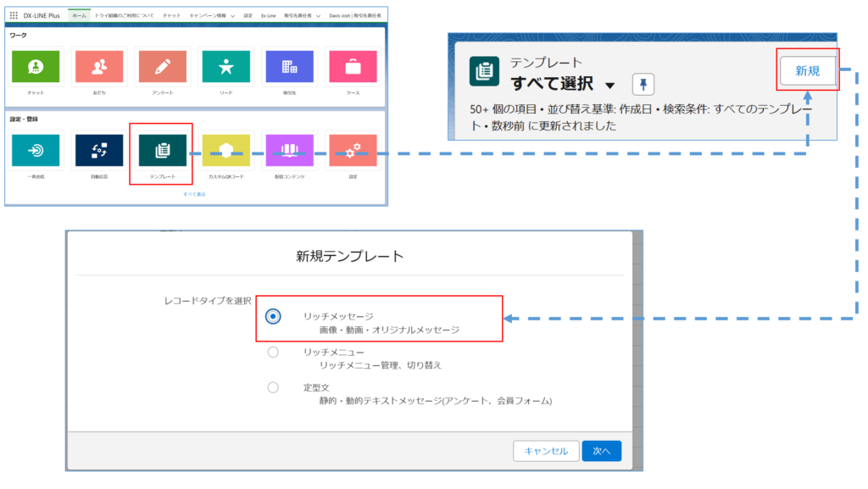Viewport: 868px width, 489px height.
Task: Open the 取引先責任者 tab chevron menu
Action: click(x=318, y=15)
